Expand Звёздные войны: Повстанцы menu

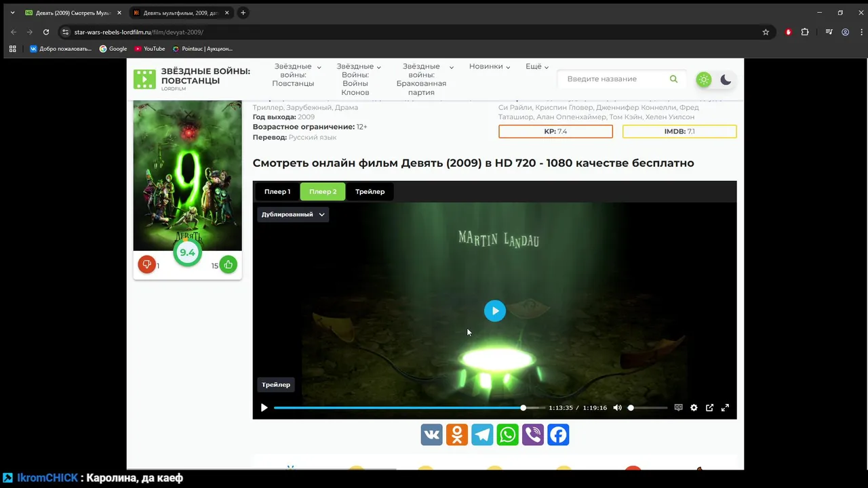pos(296,75)
